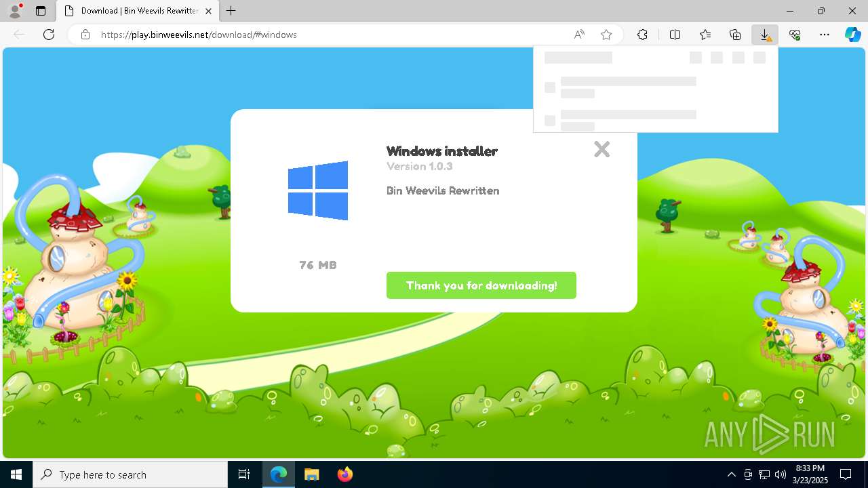Viewport: 868px width, 488px height.
Task: Open Browser essentials
Action: click(x=795, y=35)
